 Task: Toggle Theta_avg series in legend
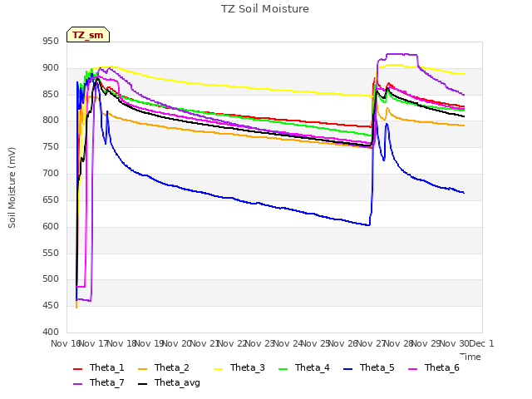click(169, 382)
